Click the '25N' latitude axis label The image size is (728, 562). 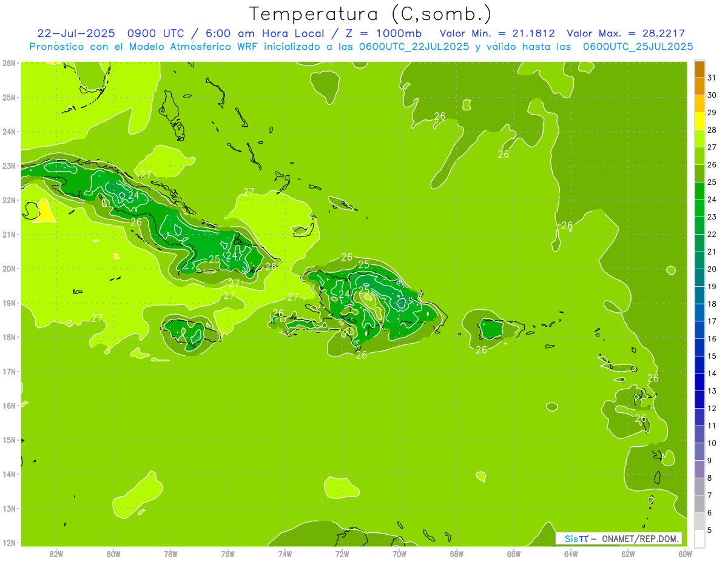pos(9,97)
